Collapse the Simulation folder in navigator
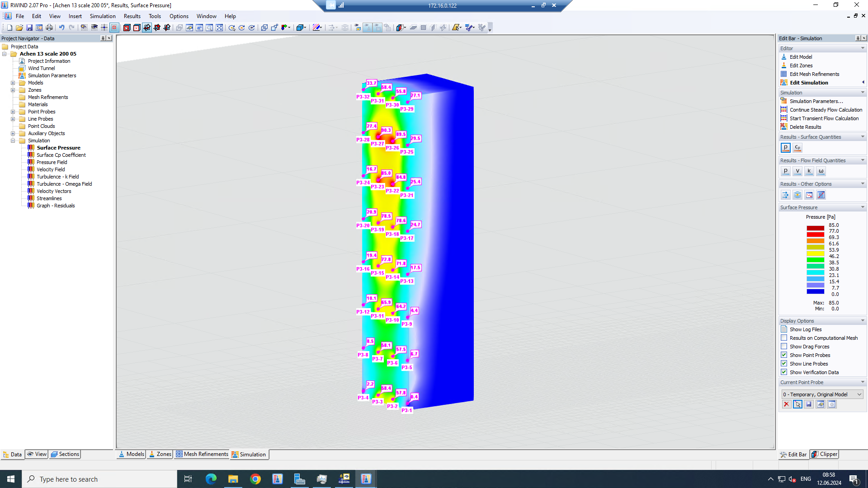Viewport: 868px width, 488px height. tap(13, 141)
